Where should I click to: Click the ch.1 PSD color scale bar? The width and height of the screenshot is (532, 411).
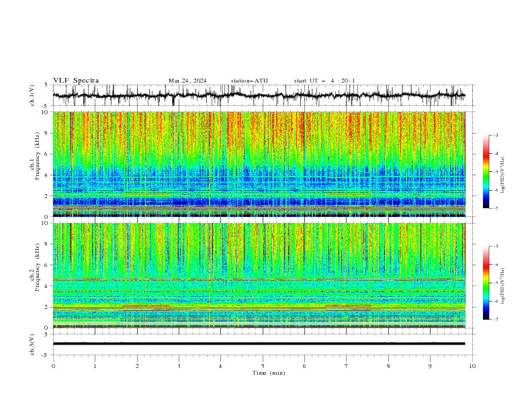tap(486, 172)
